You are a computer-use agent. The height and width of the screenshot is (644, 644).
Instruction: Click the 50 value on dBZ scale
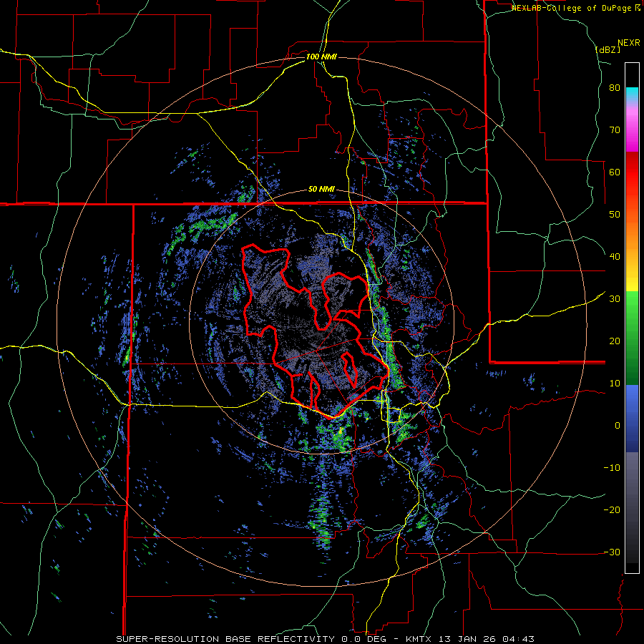point(615,215)
